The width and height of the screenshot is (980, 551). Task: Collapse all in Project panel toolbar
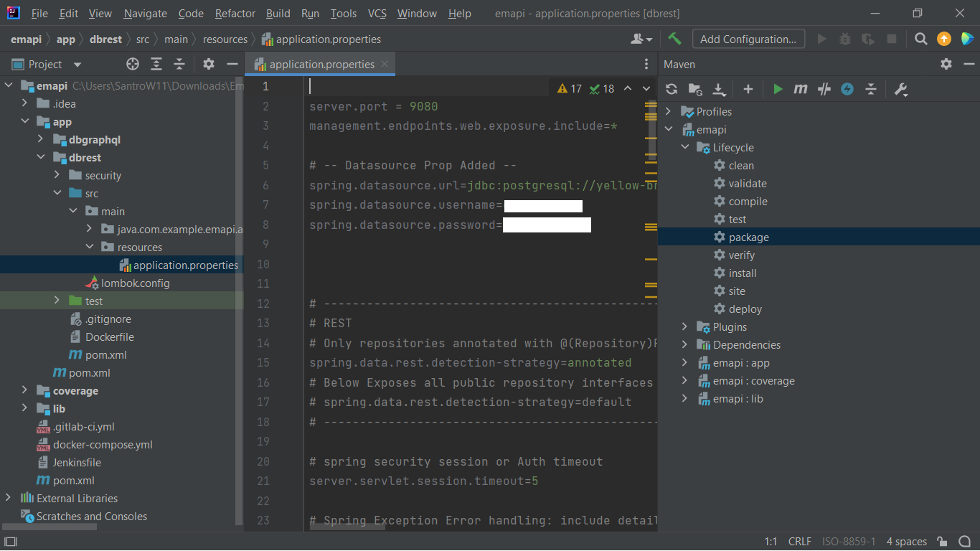pyautogui.click(x=179, y=64)
